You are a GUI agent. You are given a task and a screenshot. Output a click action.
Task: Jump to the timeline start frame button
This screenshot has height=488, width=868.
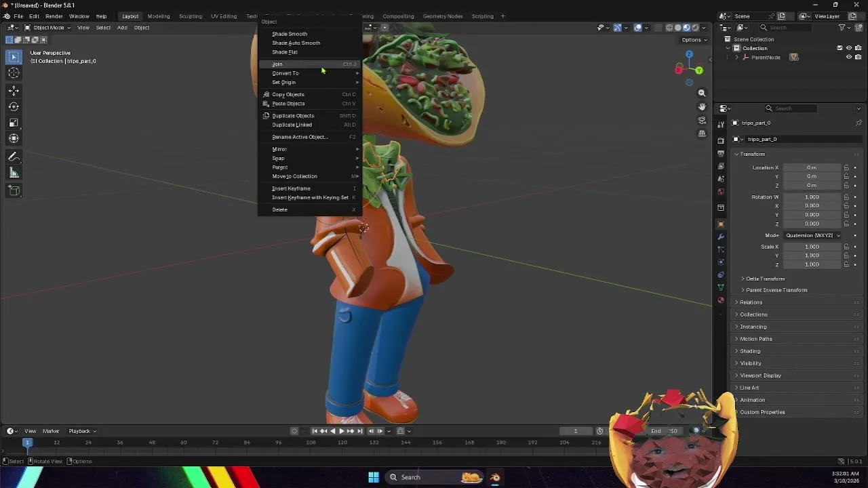click(314, 431)
